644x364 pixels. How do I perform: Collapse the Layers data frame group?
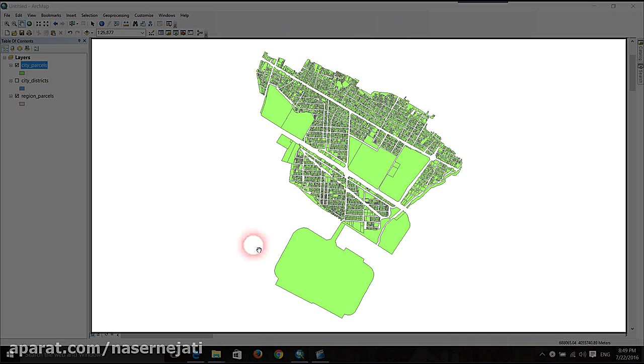[x=5, y=58]
